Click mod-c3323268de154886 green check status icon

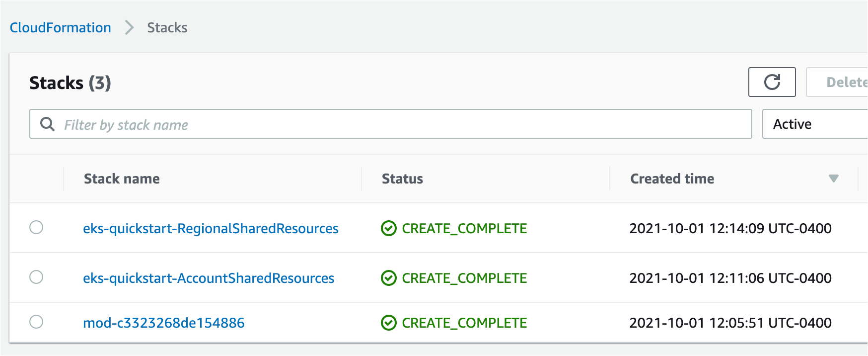(x=388, y=323)
